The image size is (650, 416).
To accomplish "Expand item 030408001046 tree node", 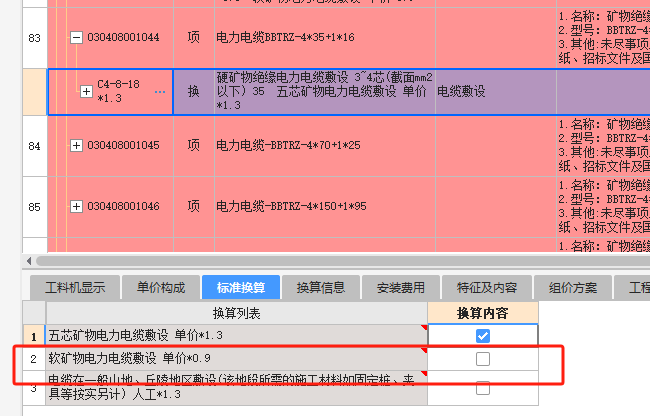I will point(76,206).
